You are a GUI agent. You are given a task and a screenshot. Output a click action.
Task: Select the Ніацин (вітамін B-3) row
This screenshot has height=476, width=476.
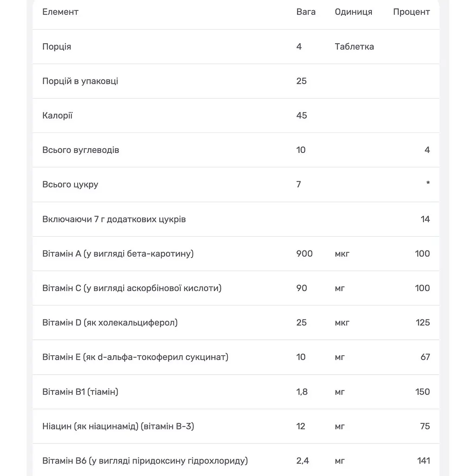pos(236,426)
